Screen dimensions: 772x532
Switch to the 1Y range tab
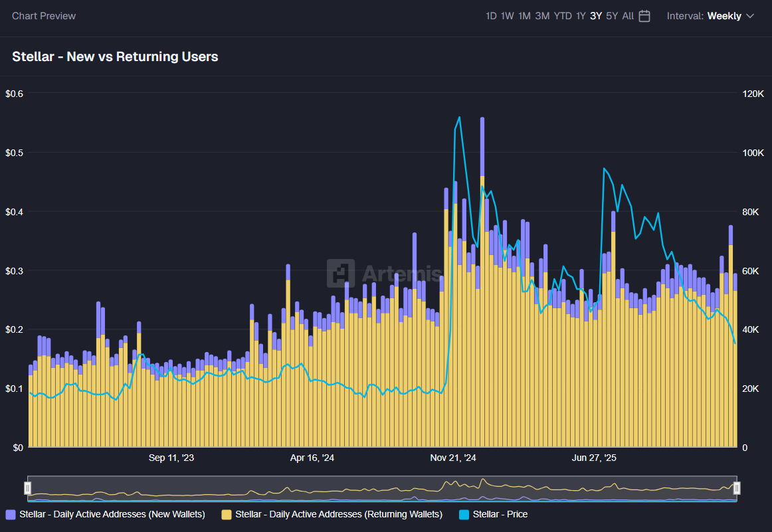[581, 15]
